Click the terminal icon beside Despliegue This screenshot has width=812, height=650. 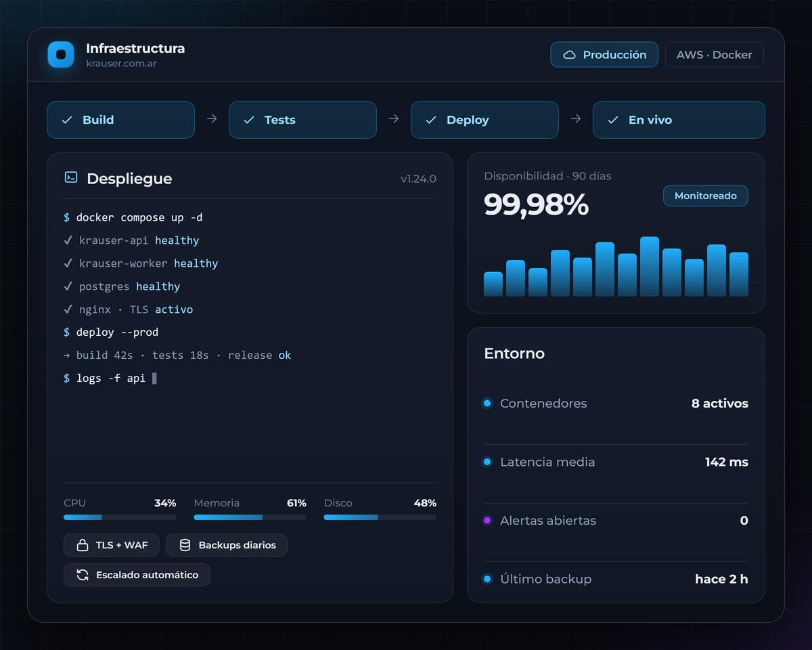click(x=71, y=177)
